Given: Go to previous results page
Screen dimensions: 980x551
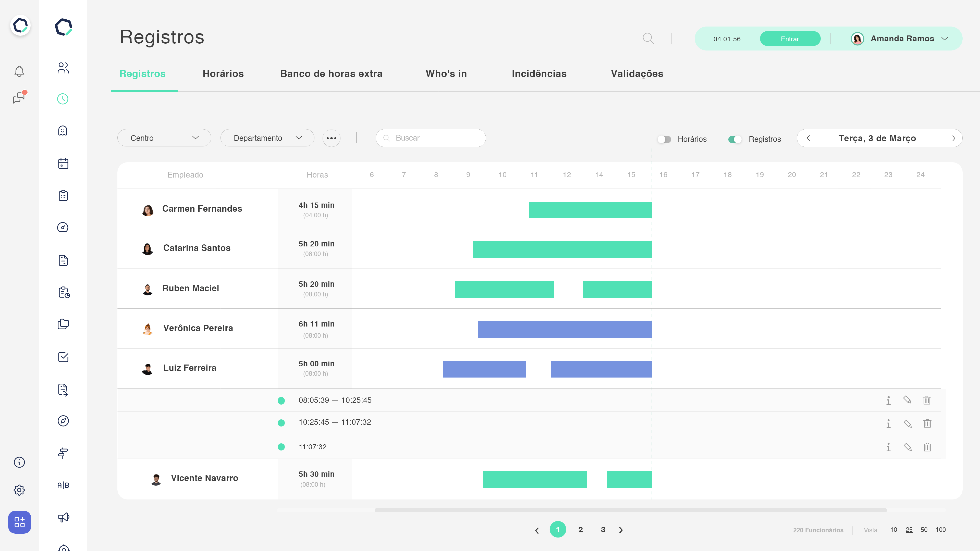Looking at the screenshot, I should 537,530.
